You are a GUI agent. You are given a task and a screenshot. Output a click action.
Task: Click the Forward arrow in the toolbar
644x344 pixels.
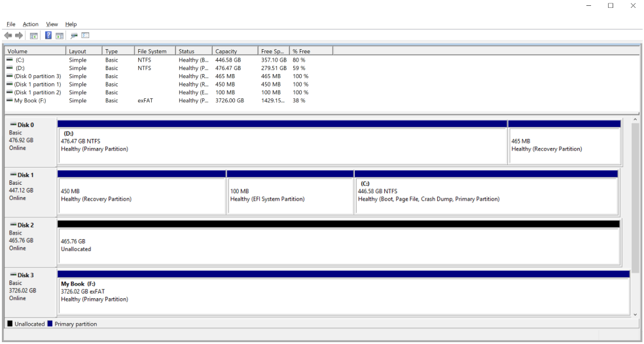(x=20, y=35)
